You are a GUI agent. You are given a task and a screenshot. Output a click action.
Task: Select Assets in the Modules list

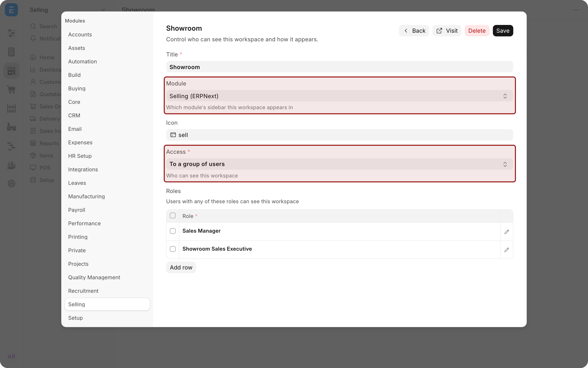pos(107,48)
